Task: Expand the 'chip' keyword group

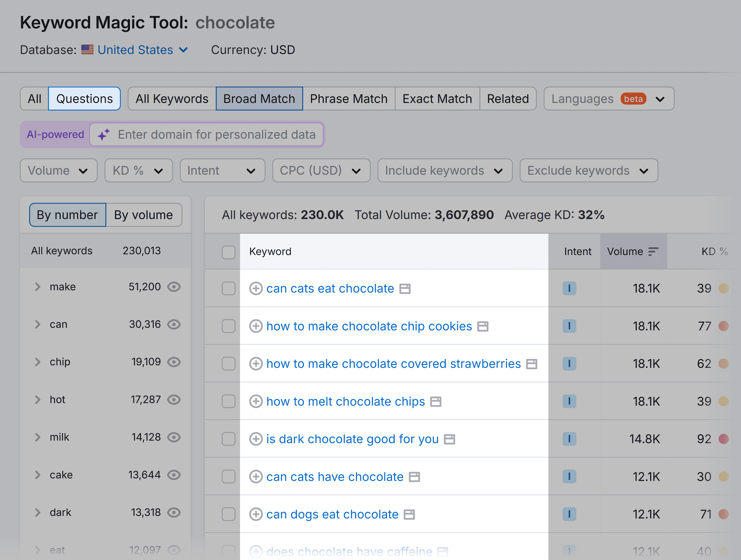Action: [x=38, y=362]
